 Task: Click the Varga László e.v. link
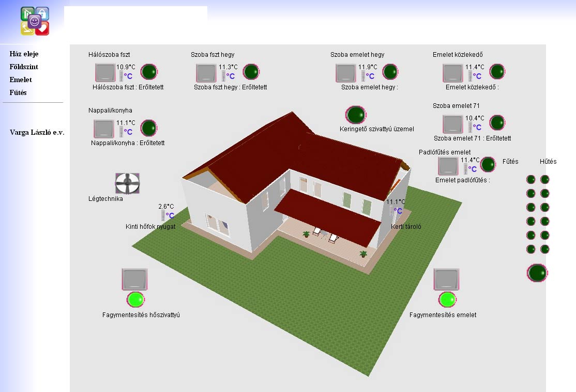click(x=37, y=132)
